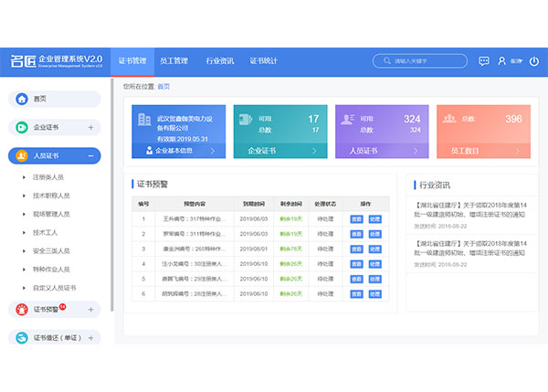Image resolution: width=548 pixels, height=392 pixels.
Task: Expand 企业证书 with the plus sign
Action: [90, 127]
